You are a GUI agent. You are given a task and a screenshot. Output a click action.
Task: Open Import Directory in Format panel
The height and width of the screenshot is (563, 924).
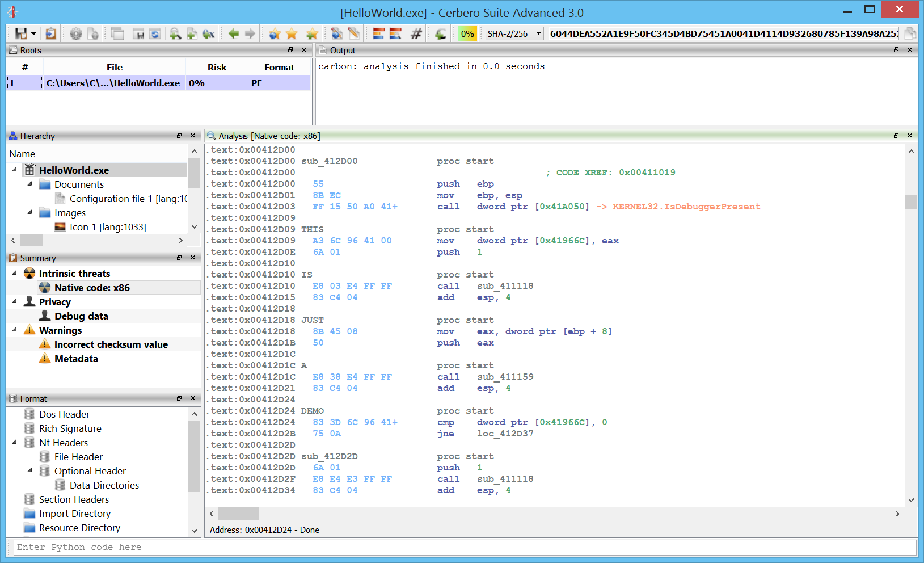coord(75,514)
